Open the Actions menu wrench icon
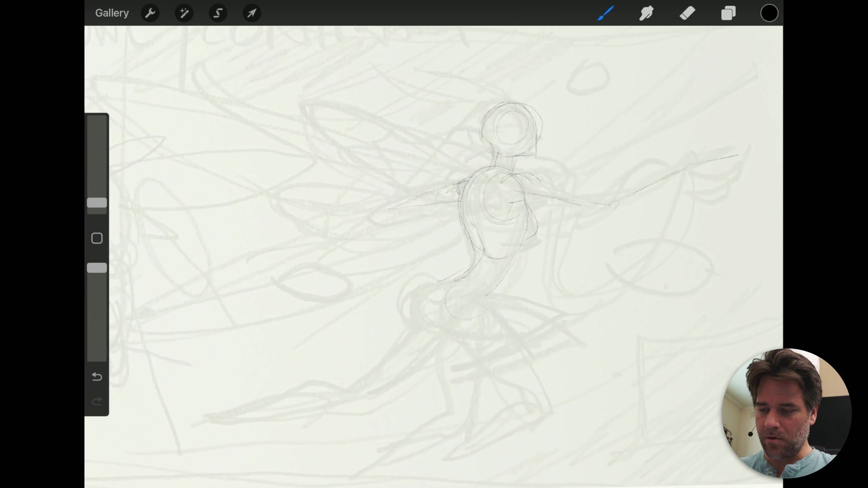The height and width of the screenshot is (488, 868). (150, 13)
